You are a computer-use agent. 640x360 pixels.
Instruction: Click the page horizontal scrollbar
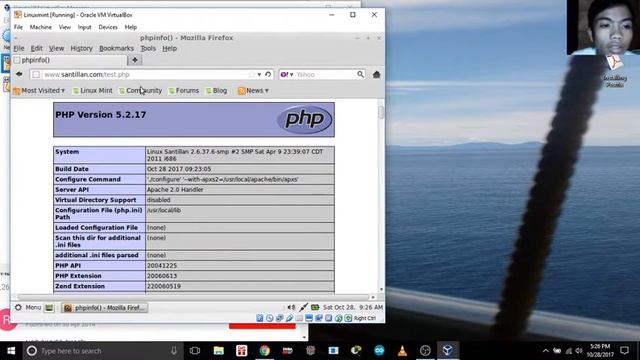(194, 297)
